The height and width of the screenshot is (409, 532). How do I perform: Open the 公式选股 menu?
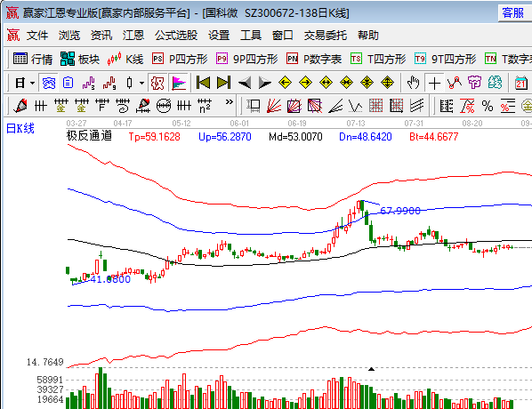pyautogui.click(x=176, y=36)
